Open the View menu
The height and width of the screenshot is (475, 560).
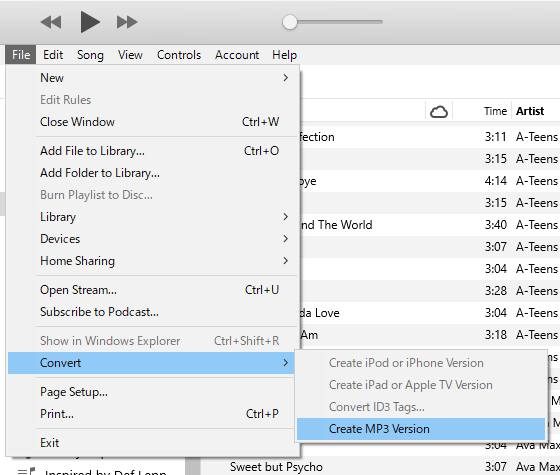pos(130,55)
